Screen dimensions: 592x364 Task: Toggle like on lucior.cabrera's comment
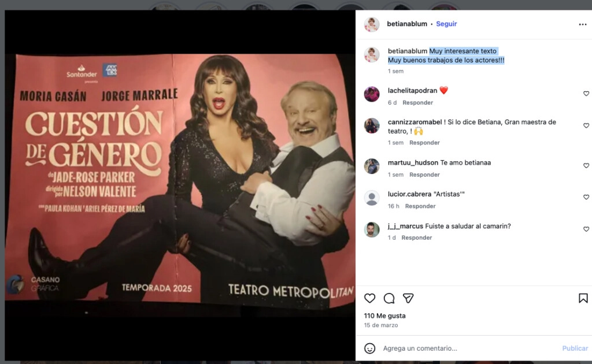click(587, 197)
